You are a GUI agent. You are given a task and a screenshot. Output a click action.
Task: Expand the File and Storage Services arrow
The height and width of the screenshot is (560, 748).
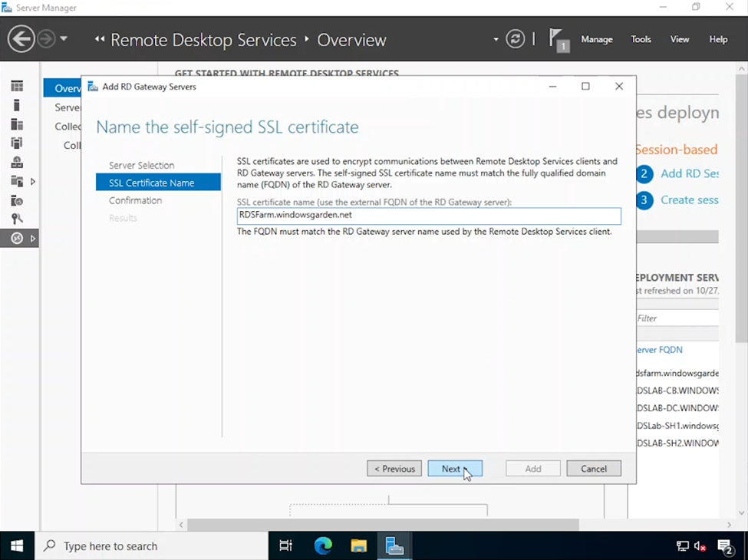pos(32,182)
